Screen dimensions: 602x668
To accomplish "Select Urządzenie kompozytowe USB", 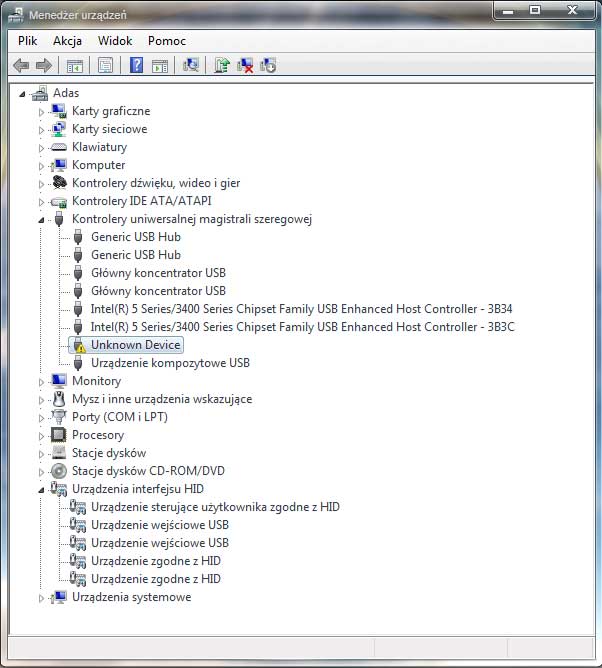I will pyautogui.click(x=170, y=363).
